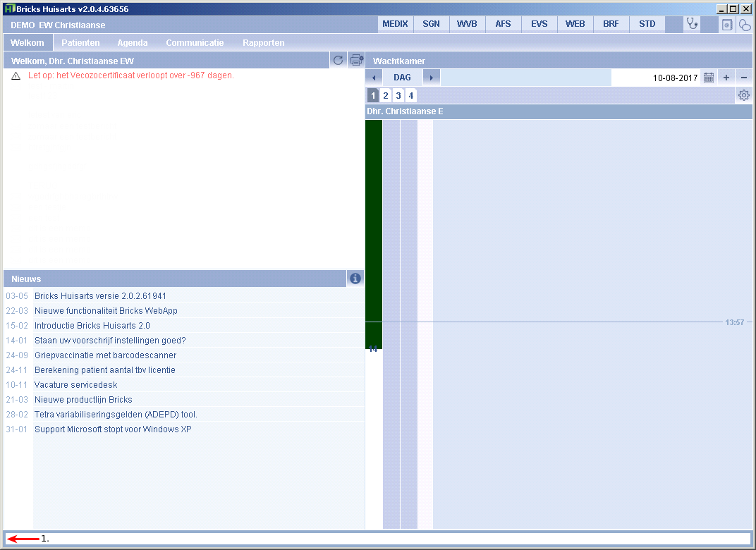This screenshot has height=550, width=756.
Task: Open the MEDIX shortcut
Action: point(395,24)
